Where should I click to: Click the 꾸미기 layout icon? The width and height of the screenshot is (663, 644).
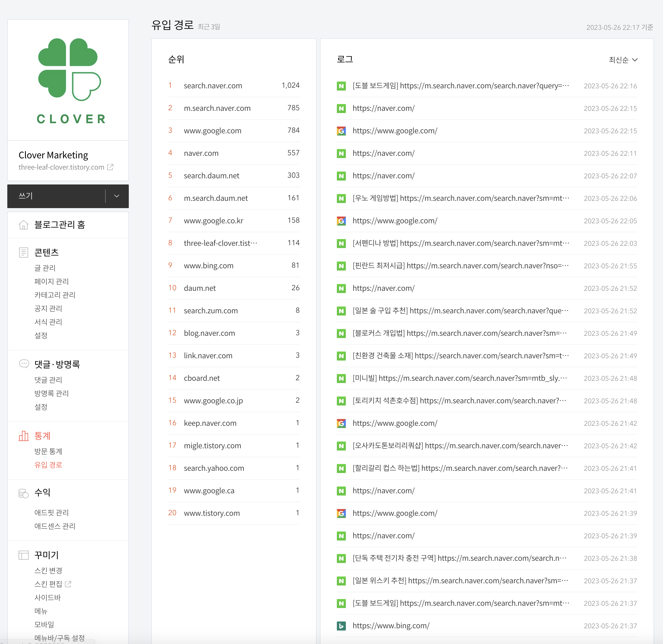[x=23, y=555]
